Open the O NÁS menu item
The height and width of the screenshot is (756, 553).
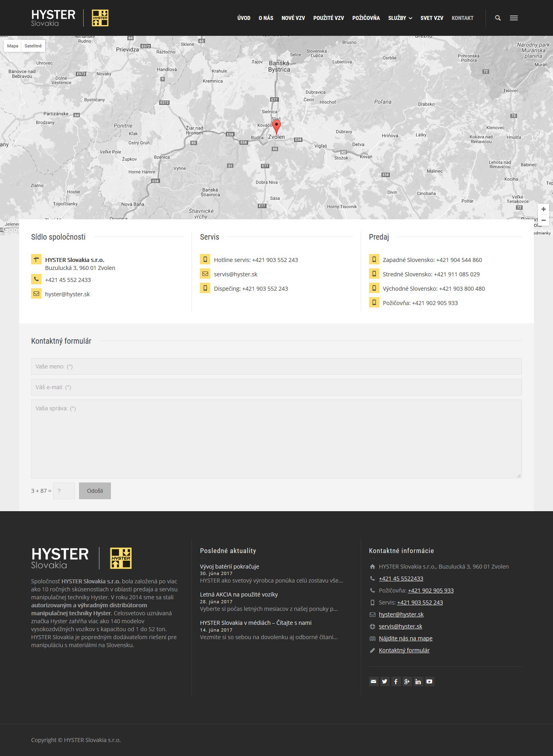pyautogui.click(x=266, y=18)
